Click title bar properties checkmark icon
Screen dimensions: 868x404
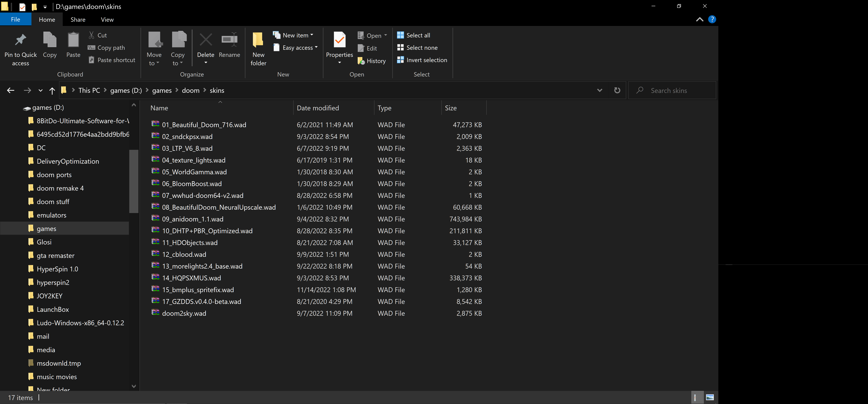coord(22,7)
